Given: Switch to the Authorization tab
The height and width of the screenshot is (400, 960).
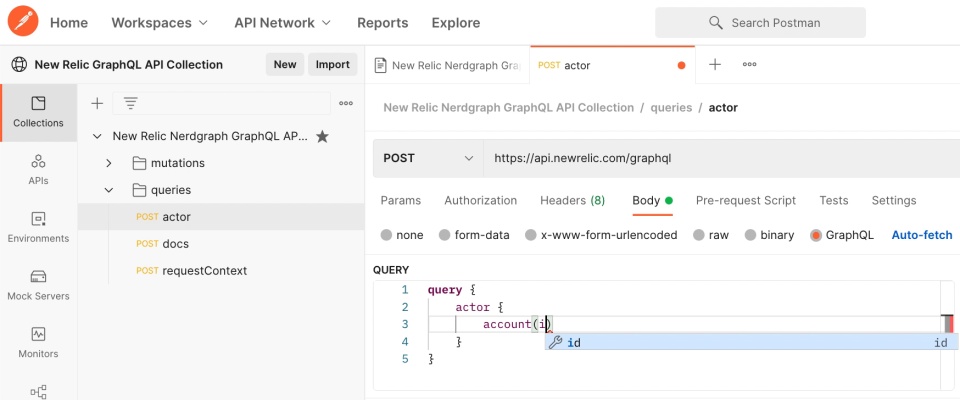Looking at the screenshot, I should pyautogui.click(x=481, y=200).
